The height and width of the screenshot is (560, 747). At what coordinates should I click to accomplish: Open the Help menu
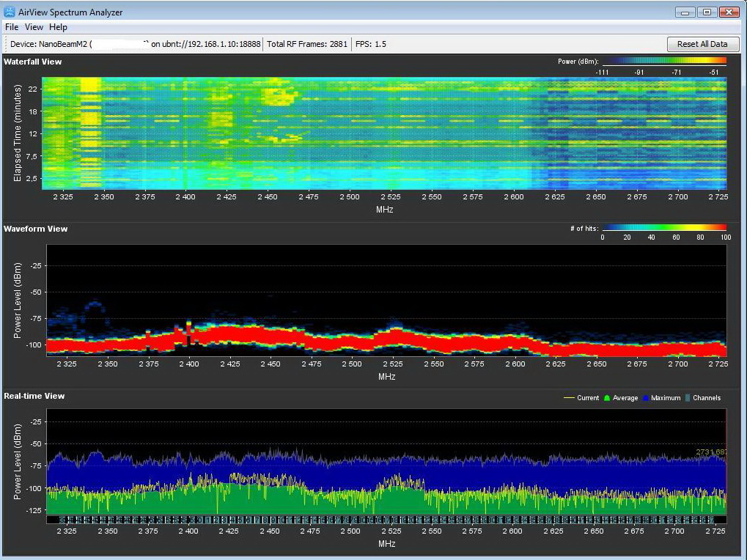(x=59, y=27)
